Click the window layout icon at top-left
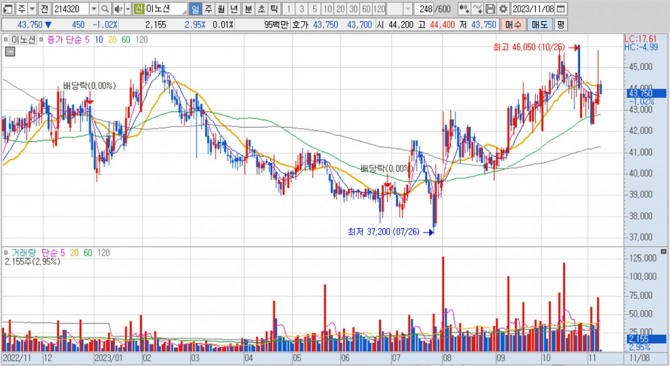This screenshot has width=670, height=366. pyautogui.click(x=8, y=9)
